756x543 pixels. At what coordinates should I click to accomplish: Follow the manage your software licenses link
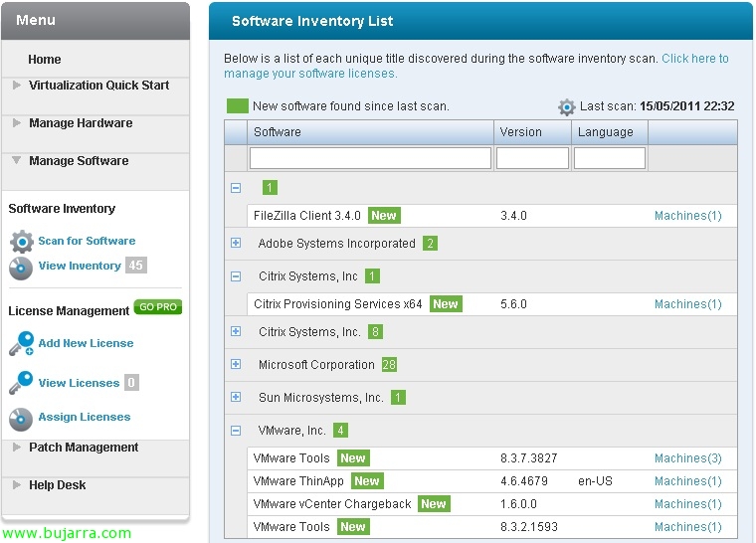310,74
